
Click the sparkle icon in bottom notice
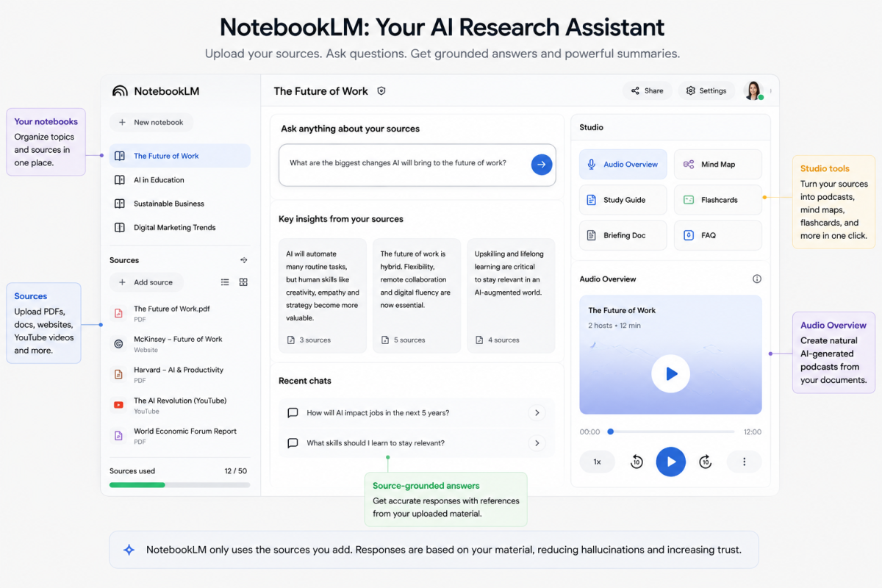point(129,550)
